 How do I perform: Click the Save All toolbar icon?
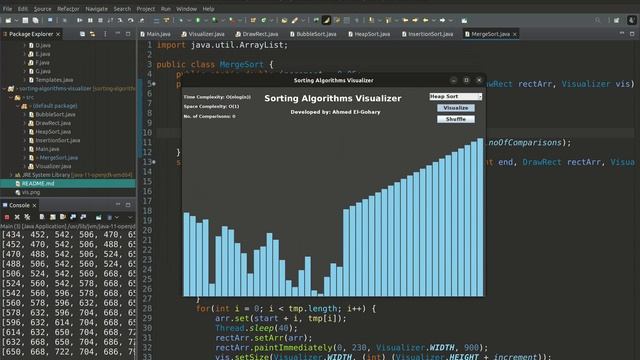36,20
